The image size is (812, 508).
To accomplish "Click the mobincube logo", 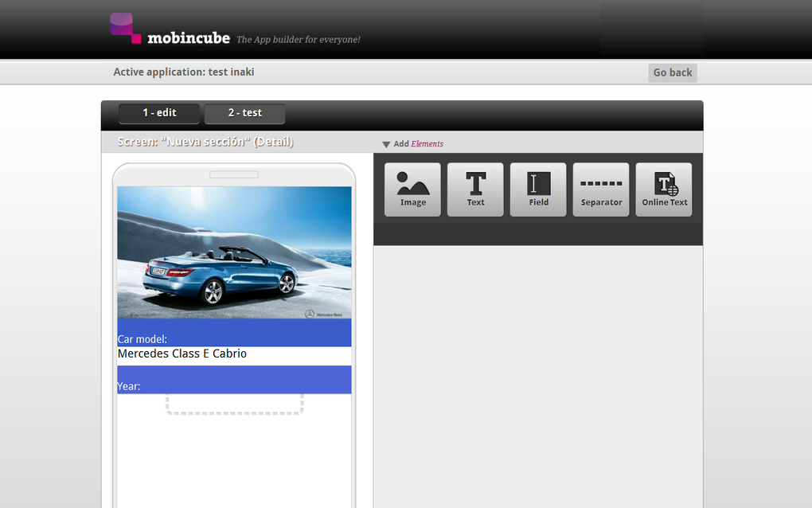I will click(x=170, y=29).
